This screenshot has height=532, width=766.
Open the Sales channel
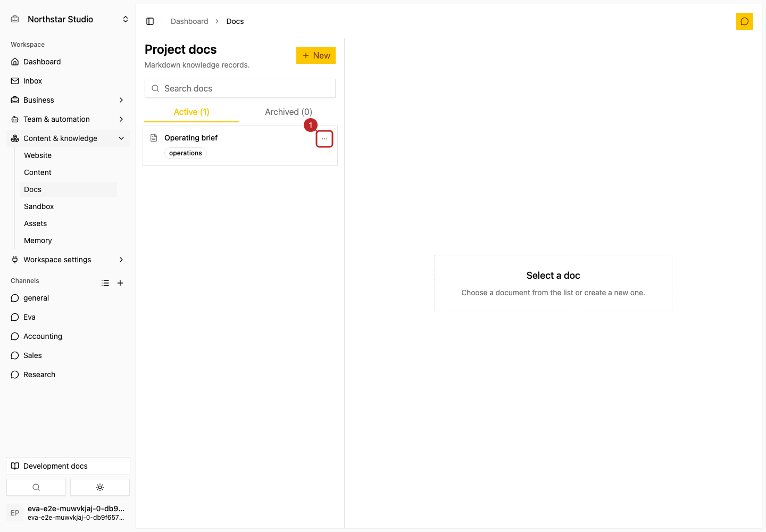(x=68, y=355)
